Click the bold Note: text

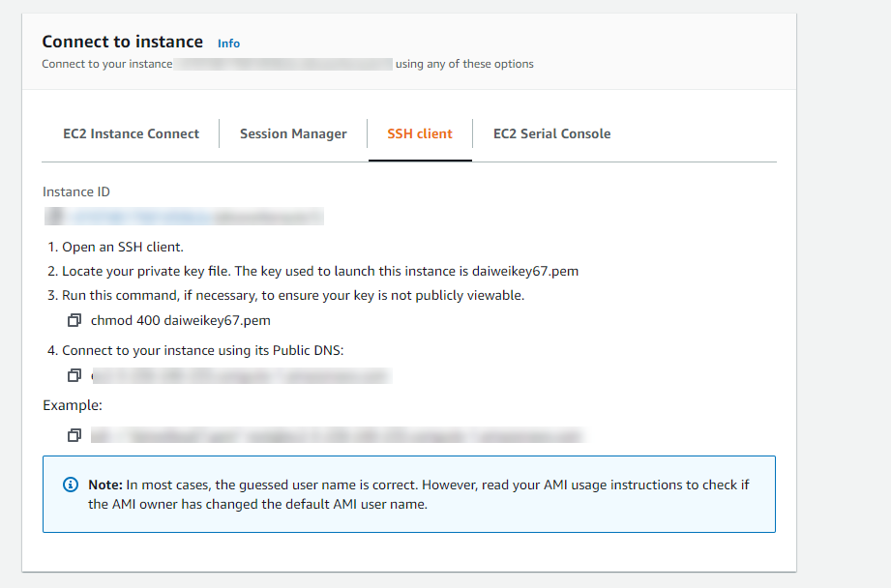coord(105,484)
